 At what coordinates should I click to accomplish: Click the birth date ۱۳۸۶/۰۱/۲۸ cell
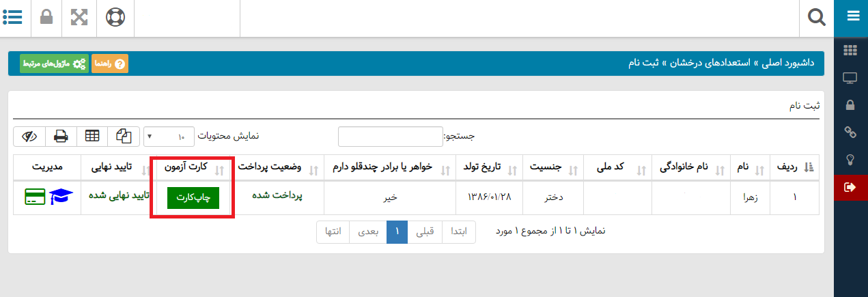point(490,197)
